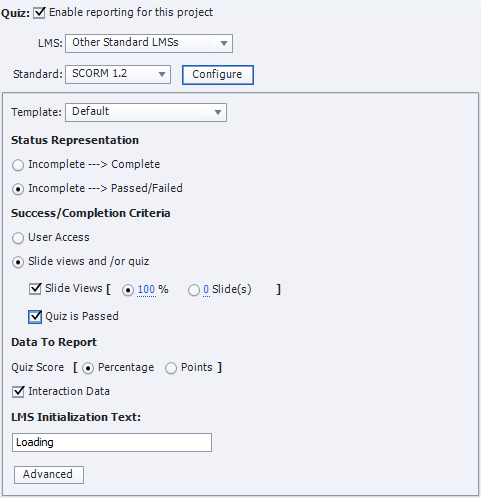The image size is (481, 498).
Task: Select the slide views percentage radio button
Action: coord(128,290)
